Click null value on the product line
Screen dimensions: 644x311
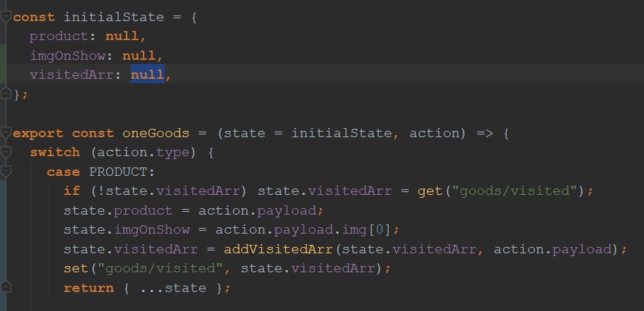click(122, 36)
